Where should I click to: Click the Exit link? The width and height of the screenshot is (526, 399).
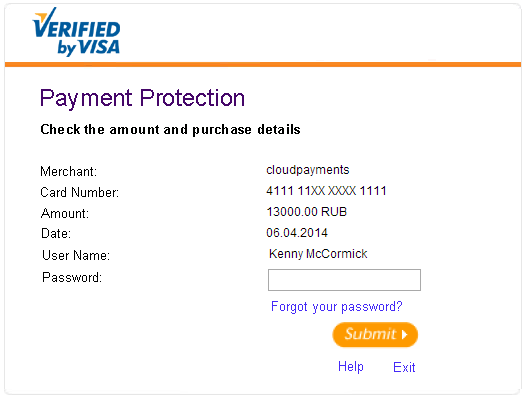tap(404, 367)
